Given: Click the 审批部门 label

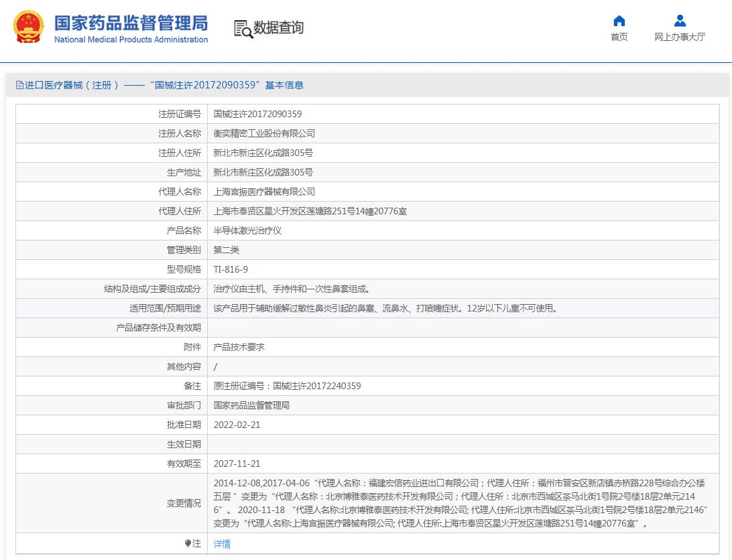Looking at the screenshot, I should coord(184,405).
